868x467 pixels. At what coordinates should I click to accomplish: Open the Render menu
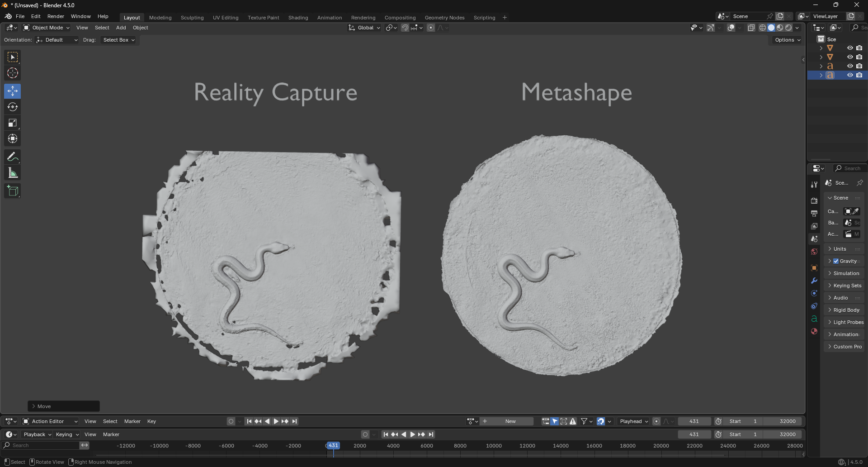click(56, 16)
